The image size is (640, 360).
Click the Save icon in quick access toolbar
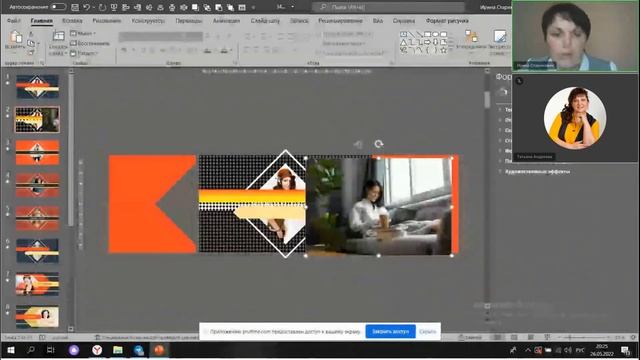[75, 7]
